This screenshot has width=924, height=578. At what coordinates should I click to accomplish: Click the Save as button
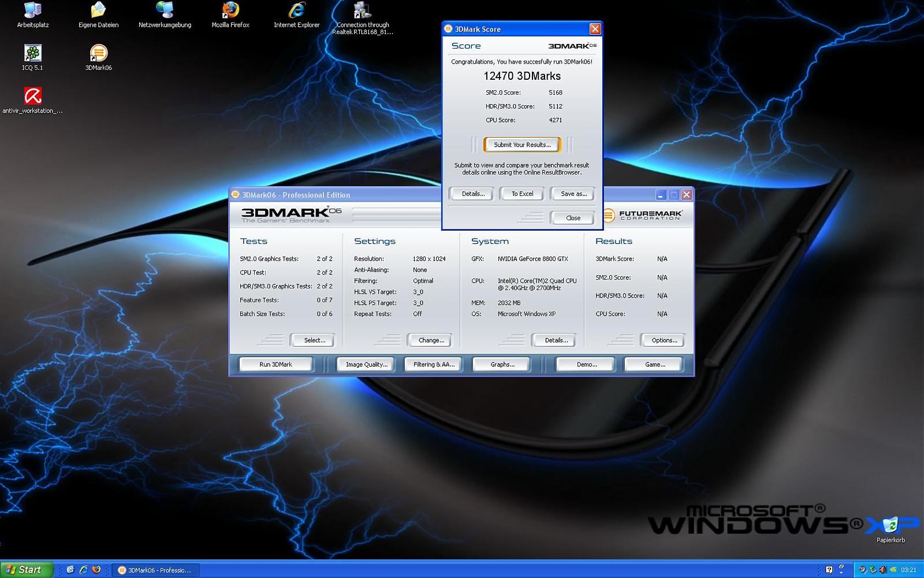click(x=573, y=194)
